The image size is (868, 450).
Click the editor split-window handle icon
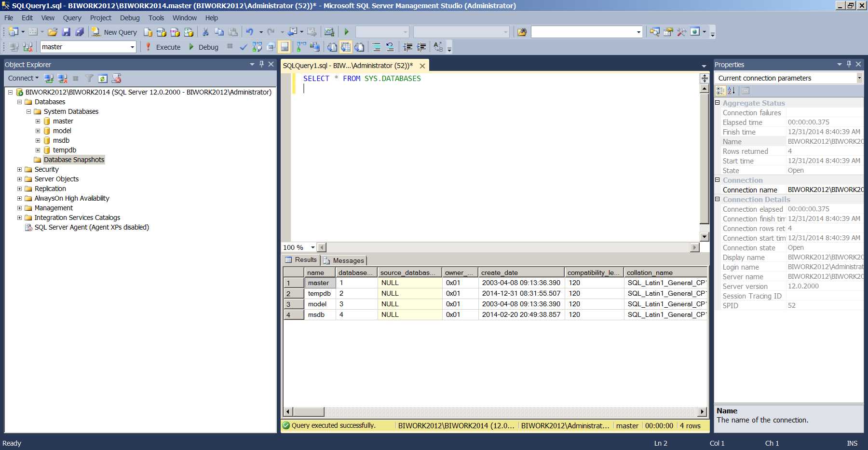[x=705, y=78]
